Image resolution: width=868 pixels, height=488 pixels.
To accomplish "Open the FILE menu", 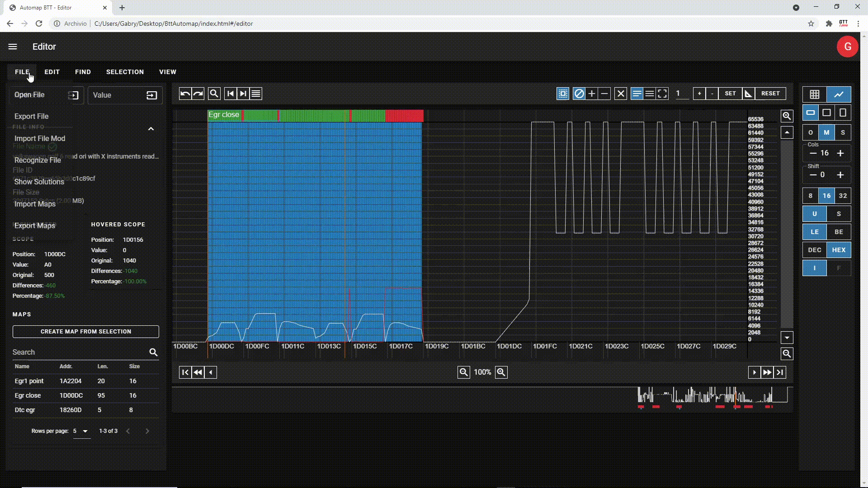I will coord(22,72).
